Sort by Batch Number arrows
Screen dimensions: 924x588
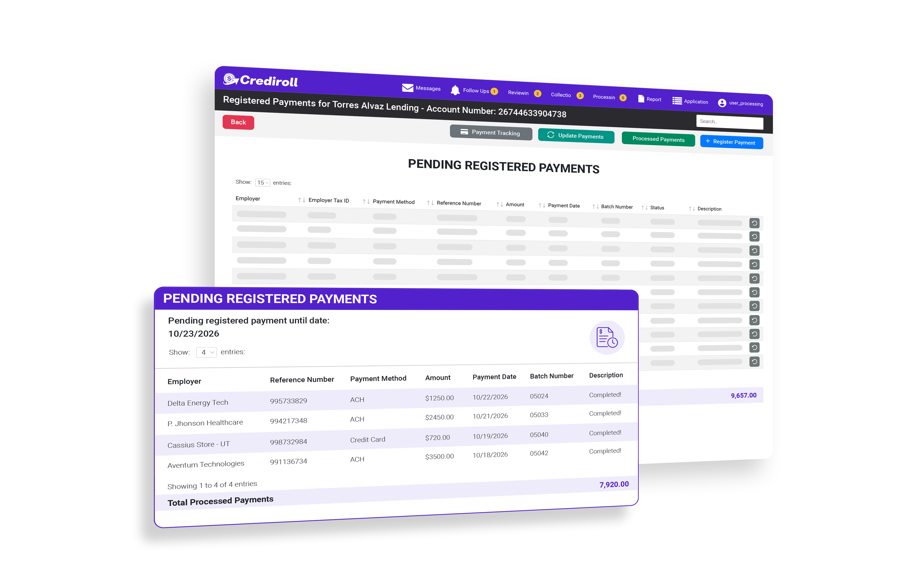[x=595, y=206]
